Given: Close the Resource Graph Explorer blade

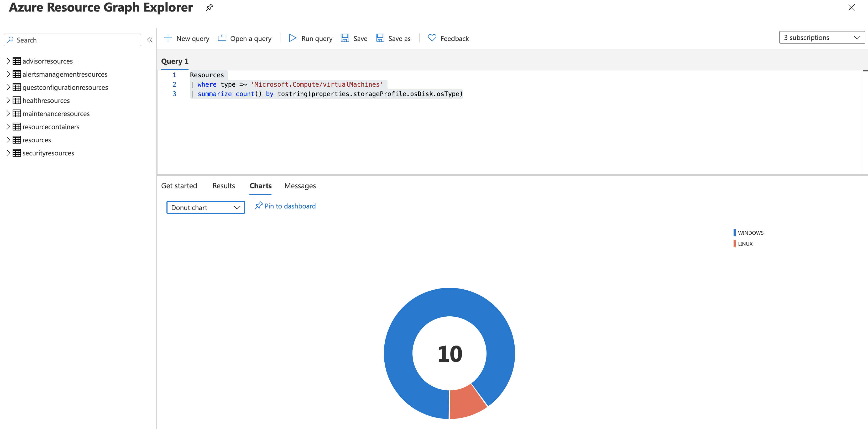Looking at the screenshot, I should pos(851,7).
